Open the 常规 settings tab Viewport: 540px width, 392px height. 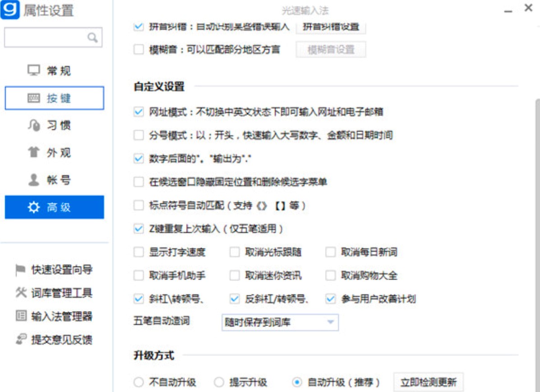click(55, 71)
